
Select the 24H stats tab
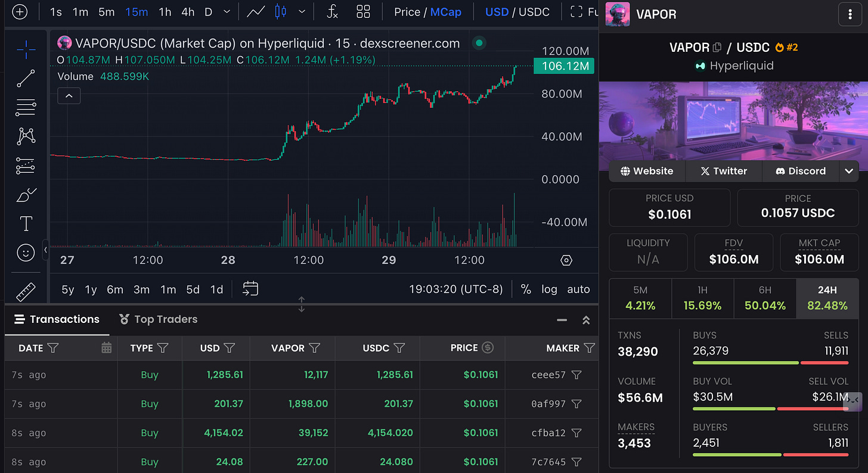click(x=827, y=298)
